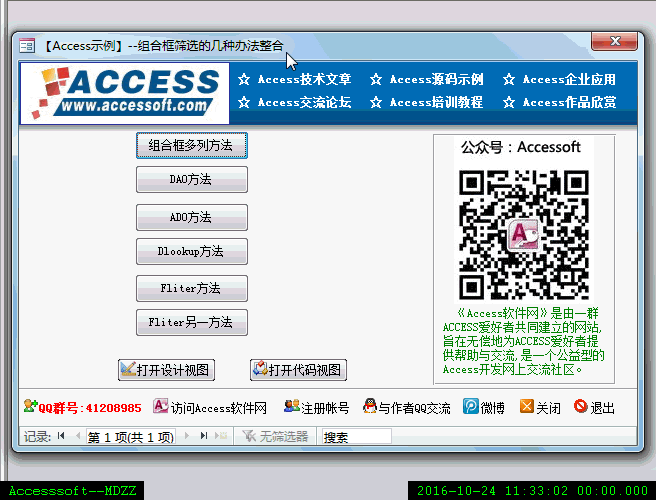
Task: Click the 无筛选器 filter indicator
Action: click(x=275, y=436)
